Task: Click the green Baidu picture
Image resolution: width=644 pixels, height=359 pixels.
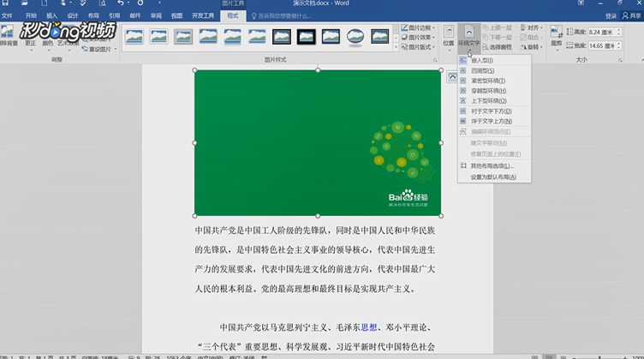Action: [x=318, y=142]
